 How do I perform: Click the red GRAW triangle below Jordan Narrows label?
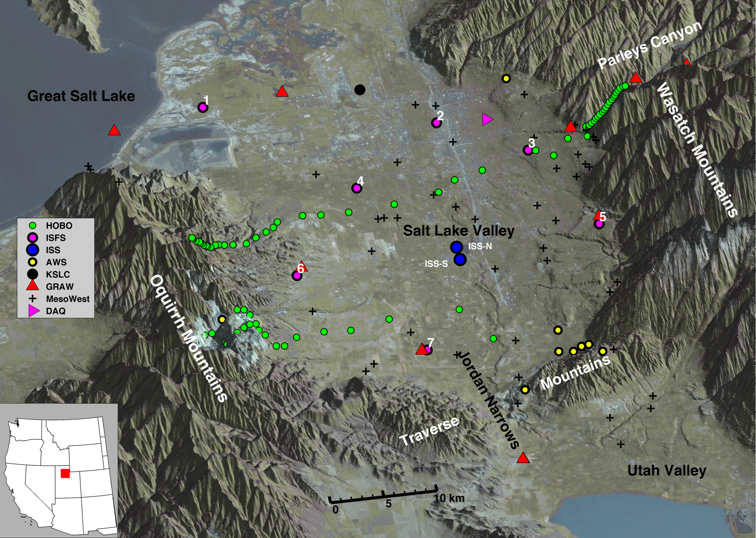(523, 458)
